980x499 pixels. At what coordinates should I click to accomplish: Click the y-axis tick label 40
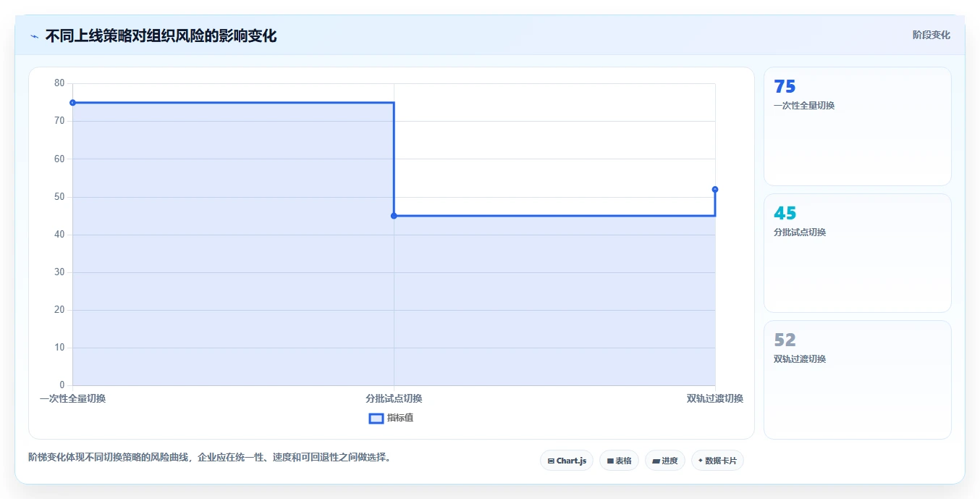coord(59,235)
